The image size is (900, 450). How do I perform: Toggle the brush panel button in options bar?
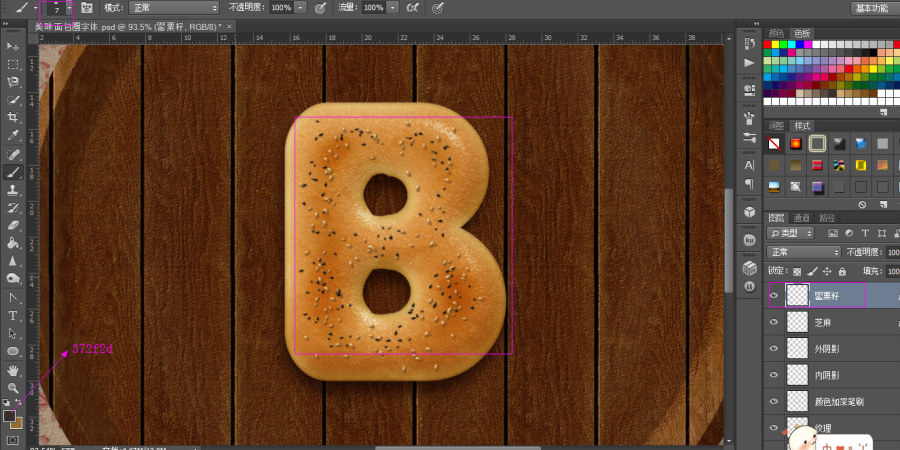[87, 7]
